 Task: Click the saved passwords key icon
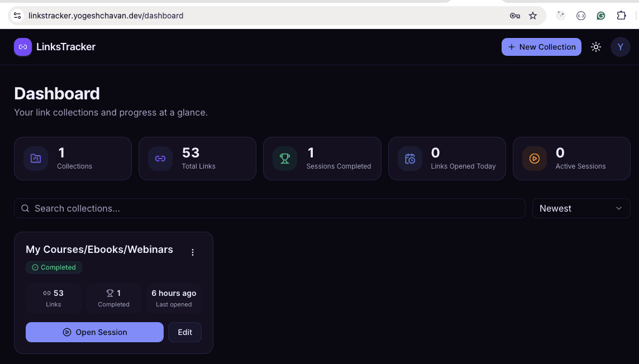[514, 16]
